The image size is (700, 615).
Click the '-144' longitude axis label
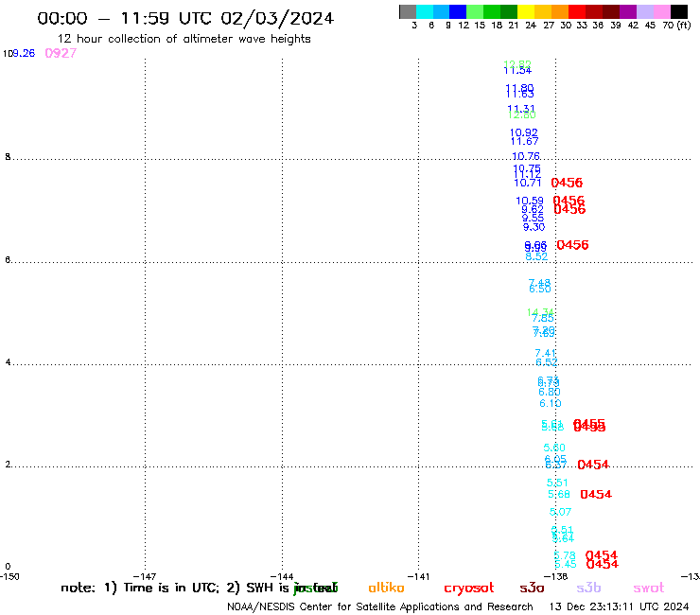282,576
